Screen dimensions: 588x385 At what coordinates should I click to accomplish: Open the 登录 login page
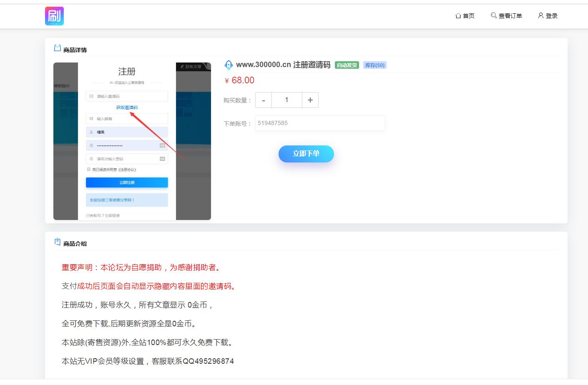[548, 16]
